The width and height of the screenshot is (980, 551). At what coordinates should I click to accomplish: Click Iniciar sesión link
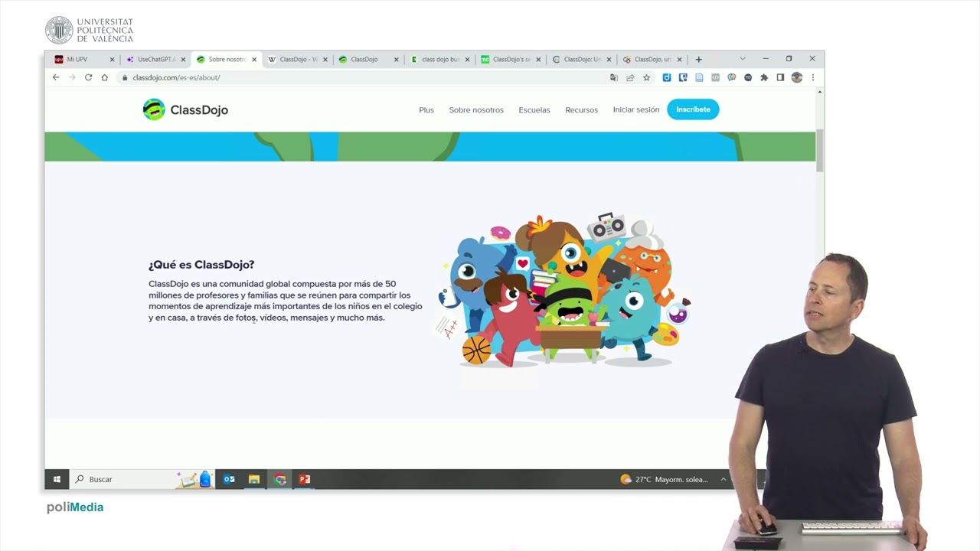636,109
